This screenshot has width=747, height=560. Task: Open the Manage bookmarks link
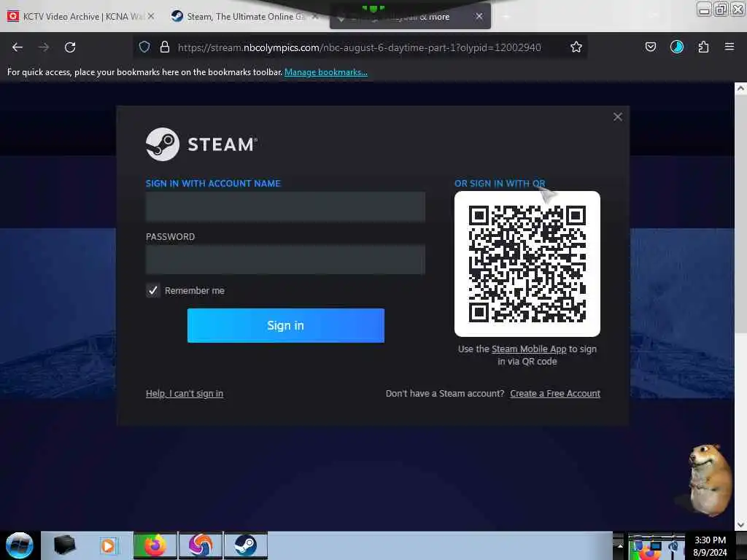tap(326, 72)
